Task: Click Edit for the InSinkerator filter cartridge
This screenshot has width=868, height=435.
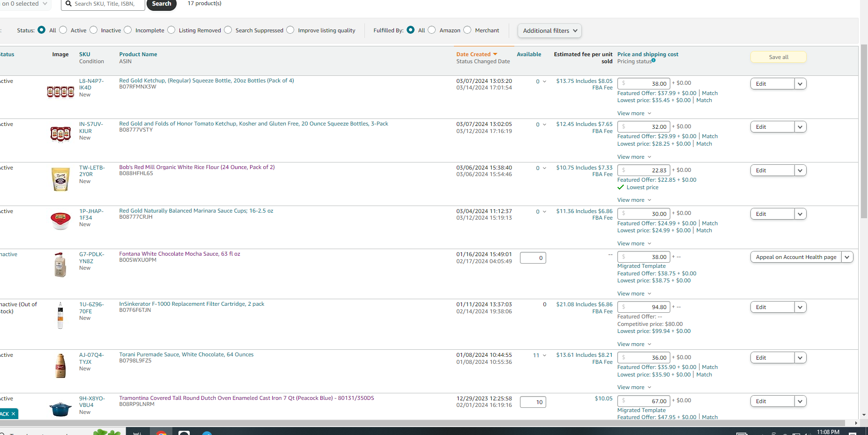Action: (x=772, y=307)
